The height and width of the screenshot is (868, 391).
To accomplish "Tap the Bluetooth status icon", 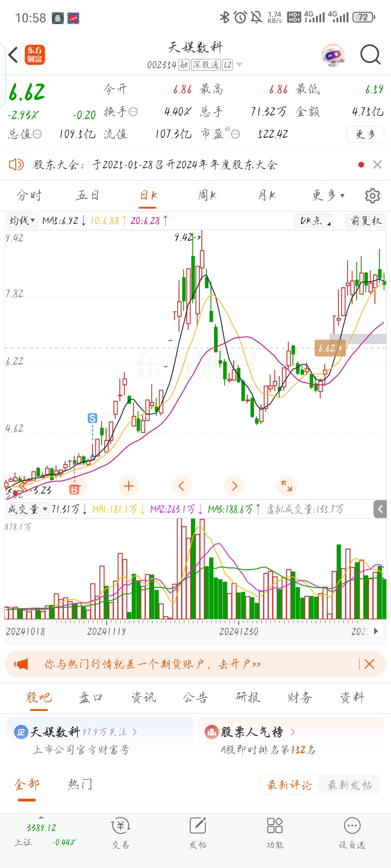I will click(225, 17).
